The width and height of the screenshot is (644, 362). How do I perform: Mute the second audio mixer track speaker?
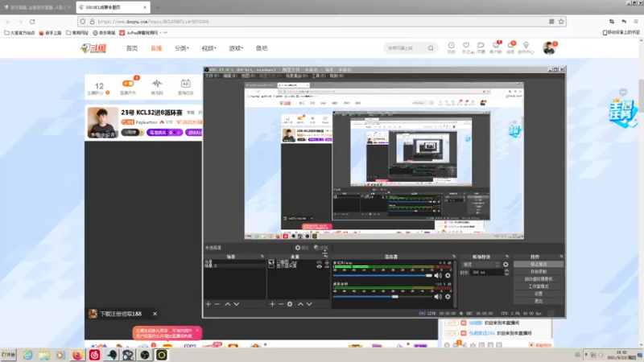tap(438, 296)
